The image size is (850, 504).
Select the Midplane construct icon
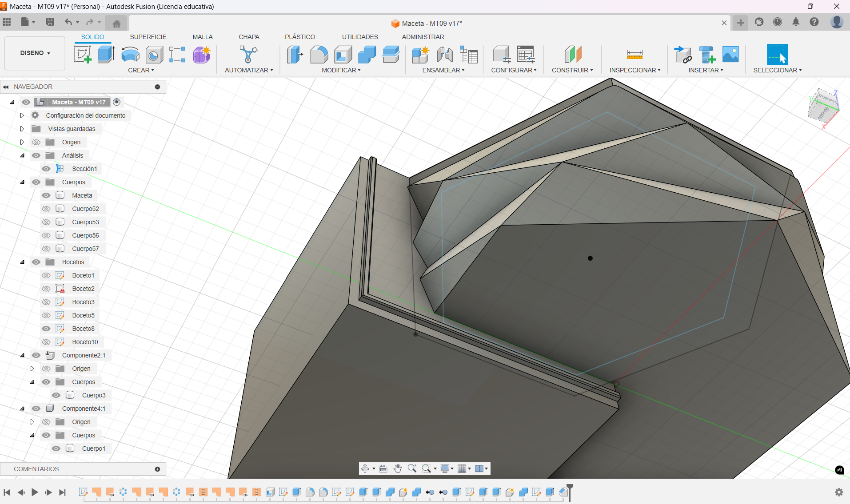click(573, 55)
